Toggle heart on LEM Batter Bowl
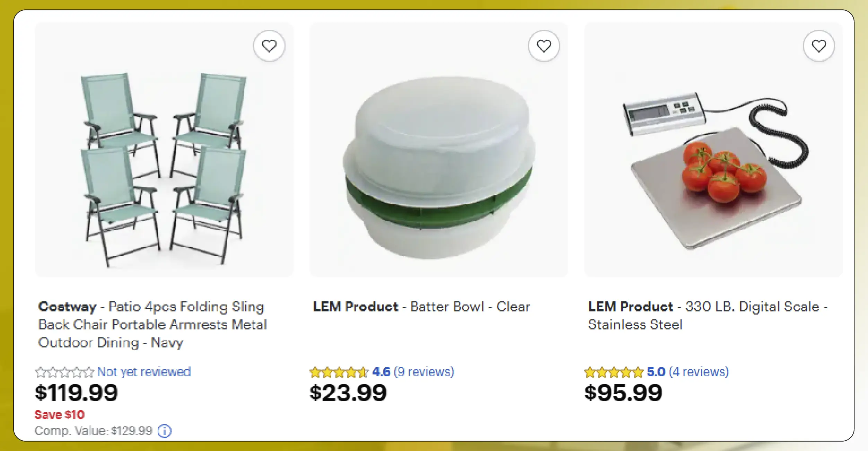Image resolution: width=868 pixels, height=451 pixels. point(544,46)
